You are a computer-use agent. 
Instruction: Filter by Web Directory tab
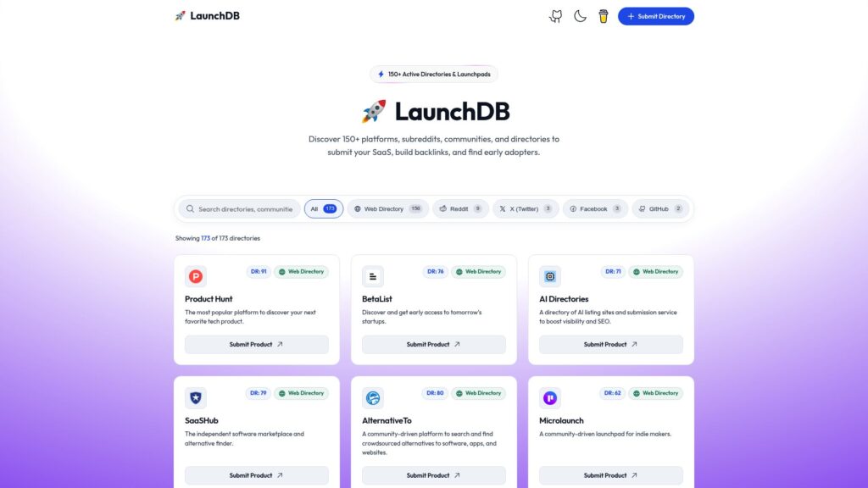388,209
